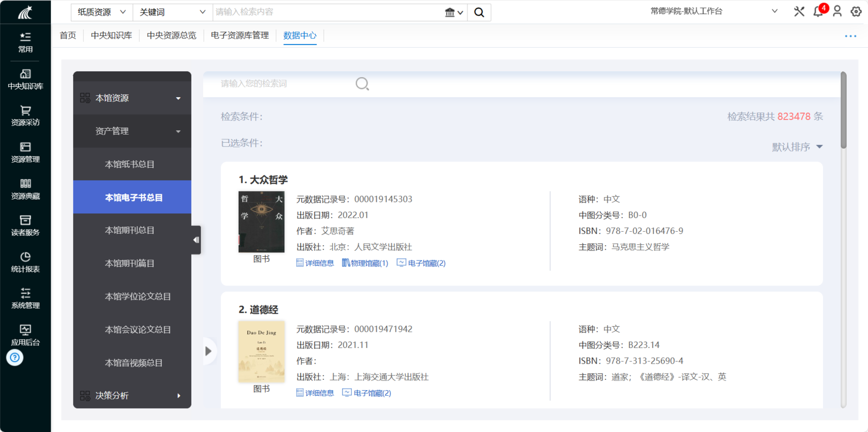
Task: Open the 关键词 search type dropdown
Action: point(172,12)
